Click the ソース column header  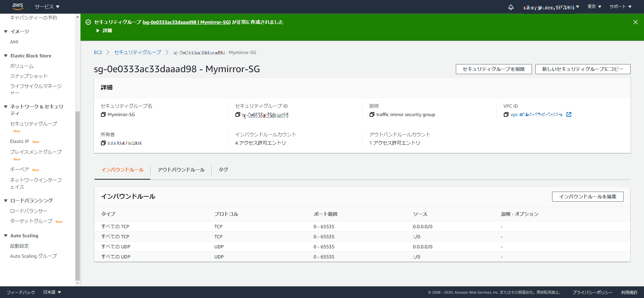pyautogui.click(x=420, y=214)
